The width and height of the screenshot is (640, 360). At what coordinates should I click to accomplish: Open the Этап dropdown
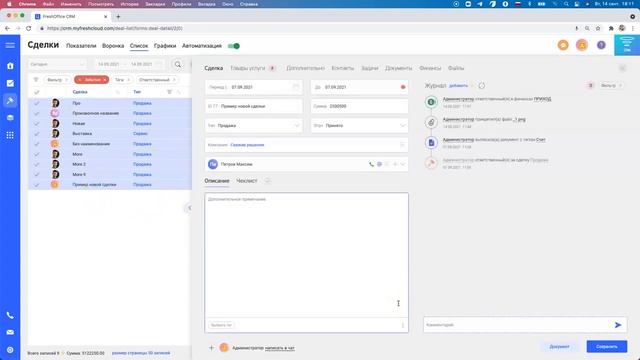359,126
